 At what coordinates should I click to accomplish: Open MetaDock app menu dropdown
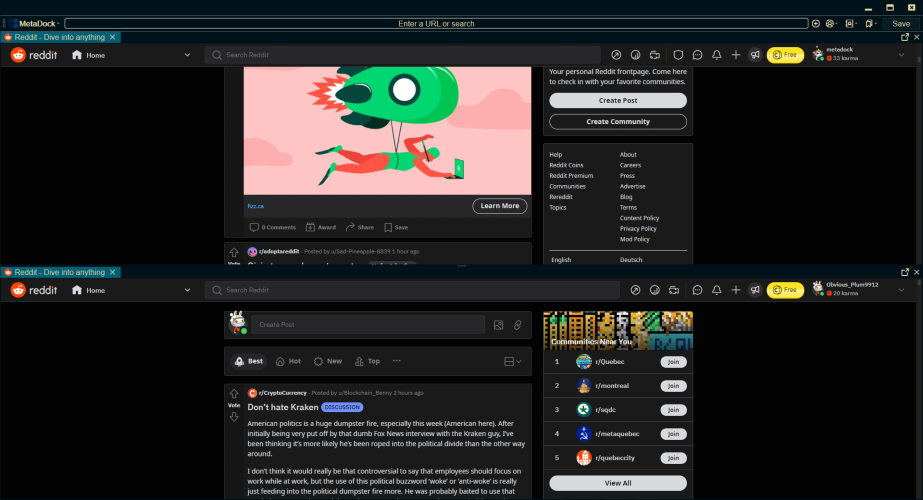(x=35, y=24)
